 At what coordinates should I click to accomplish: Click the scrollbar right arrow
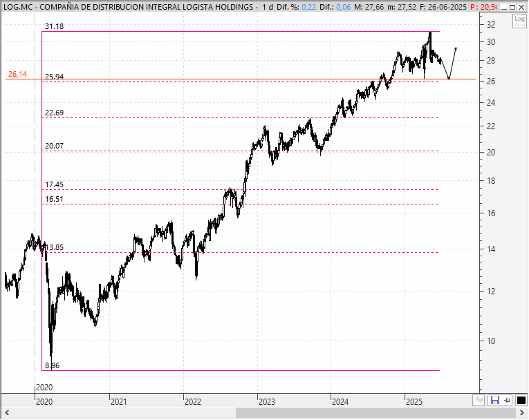point(521,412)
